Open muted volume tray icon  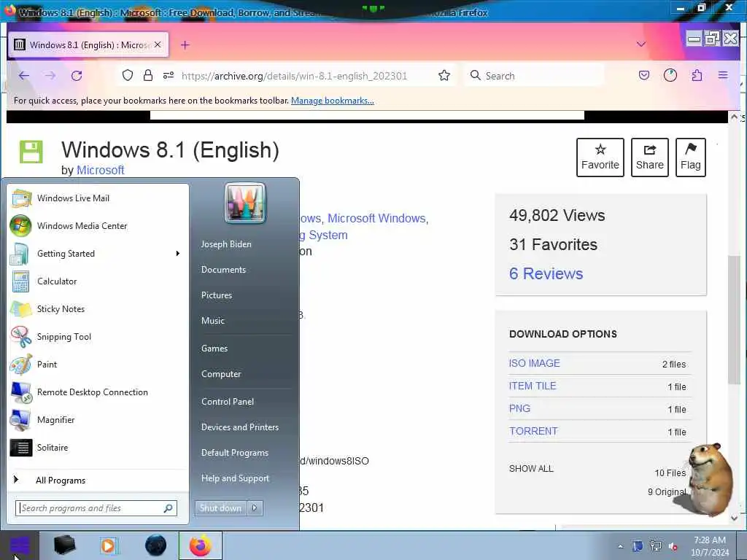click(x=673, y=546)
